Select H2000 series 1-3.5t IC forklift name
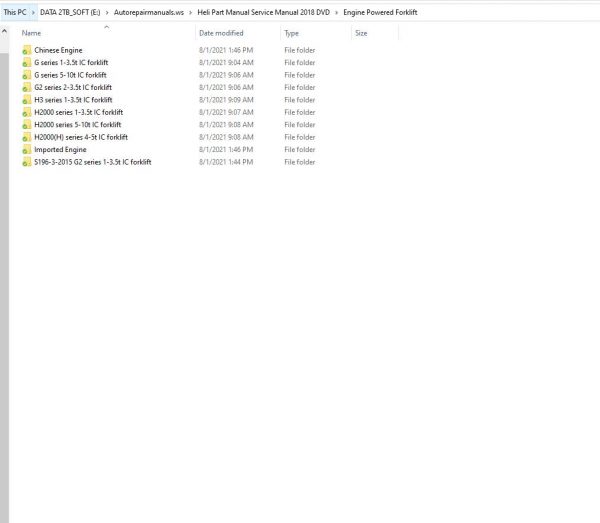 tap(79, 112)
